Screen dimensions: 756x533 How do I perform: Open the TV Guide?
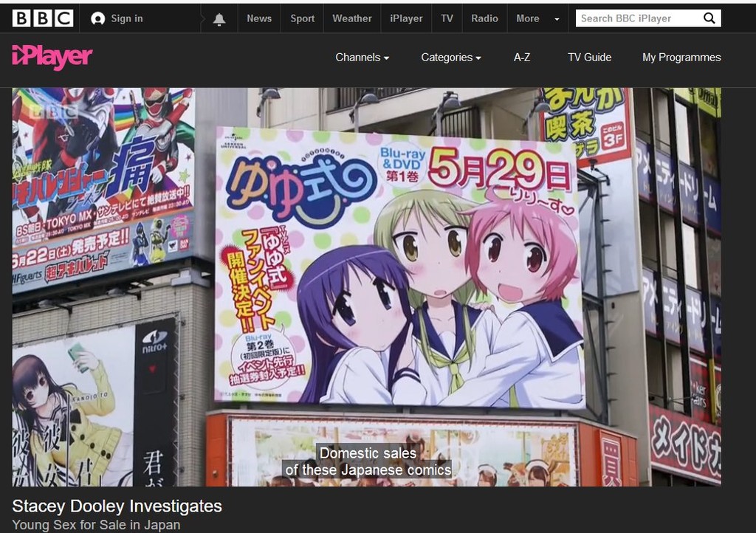pos(589,58)
